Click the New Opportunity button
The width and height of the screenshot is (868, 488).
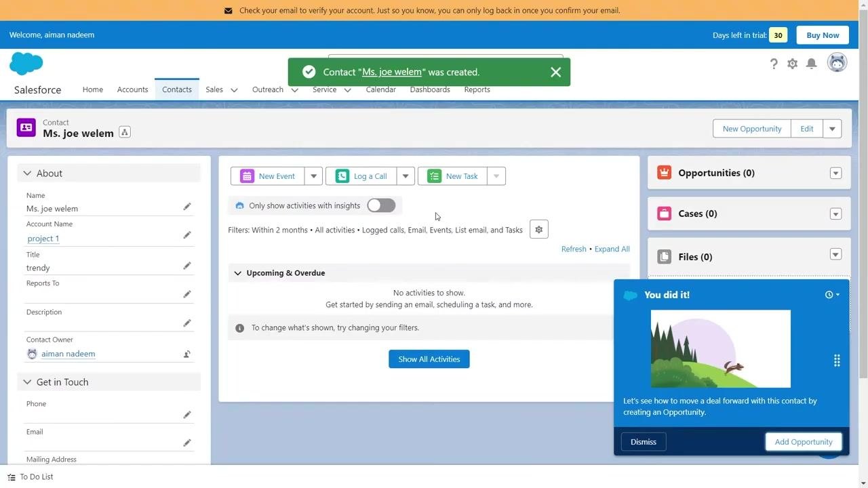tap(752, 129)
